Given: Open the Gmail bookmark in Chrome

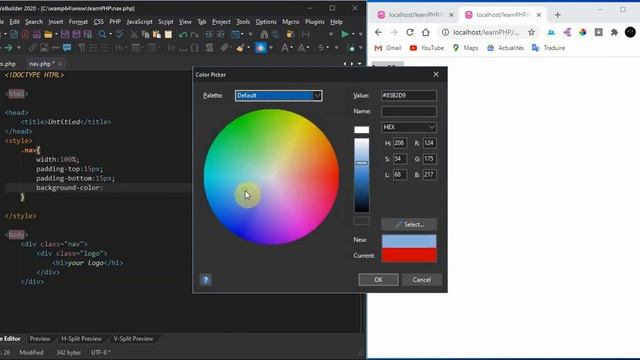Looking at the screenshot, I should point(388,48).
